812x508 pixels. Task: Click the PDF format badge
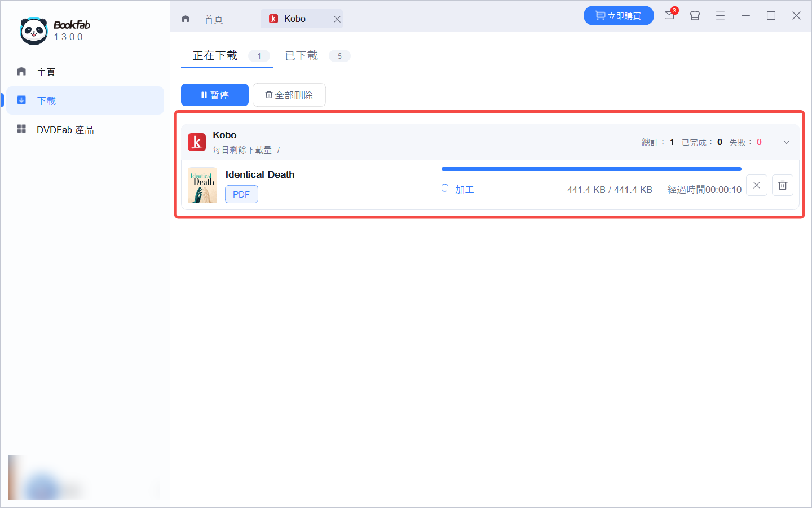coord(241,194)
